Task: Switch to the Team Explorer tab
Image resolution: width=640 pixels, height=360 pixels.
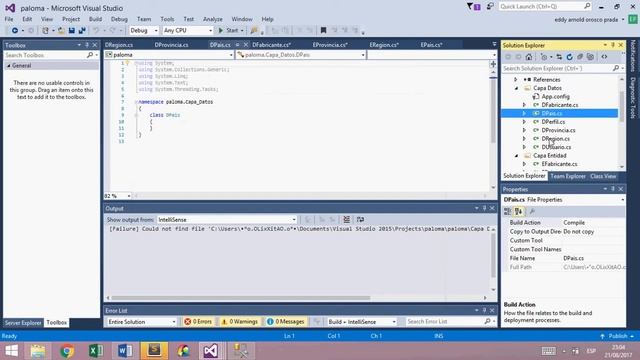Action: (568, 176)
